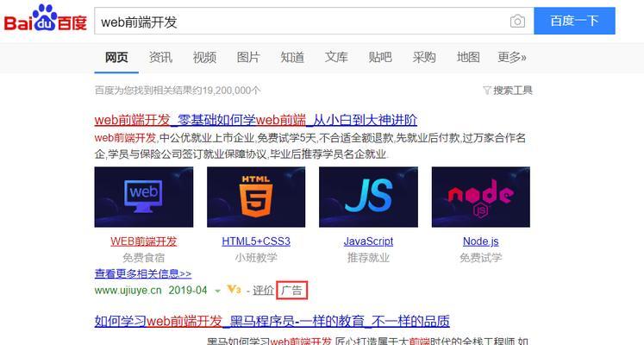This screenshot has height=345, width=644.
Task: Select the 网页 tab
Action: point(116,57)
